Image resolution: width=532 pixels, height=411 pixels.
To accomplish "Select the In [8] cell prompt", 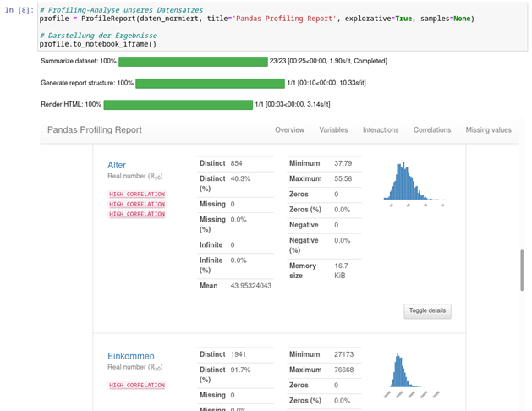I will [x=19, y=8].
